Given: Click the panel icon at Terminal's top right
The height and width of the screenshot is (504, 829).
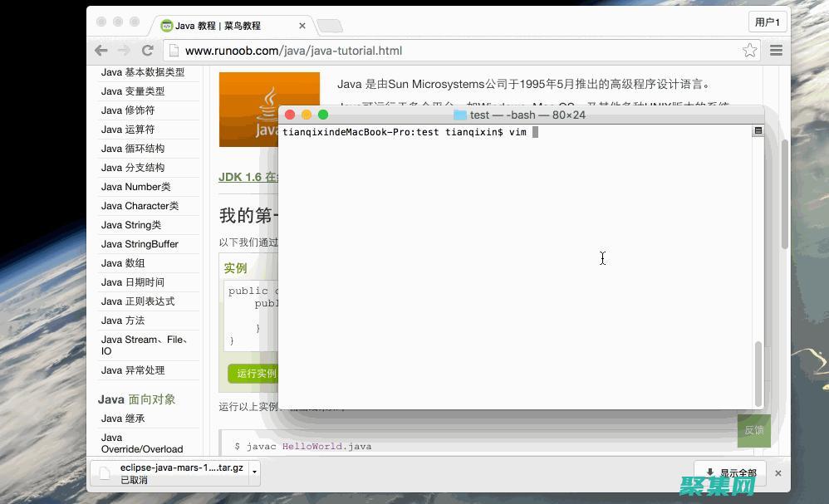Looking at the screenshot, I should [x=758, y=130].
